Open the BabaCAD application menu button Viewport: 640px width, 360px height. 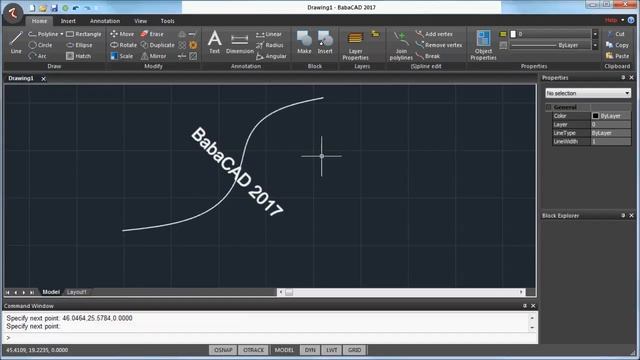pos(13,13)
